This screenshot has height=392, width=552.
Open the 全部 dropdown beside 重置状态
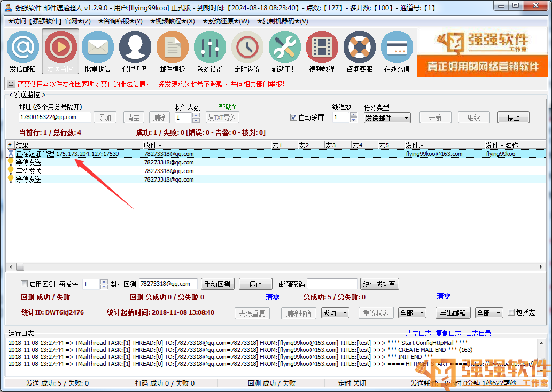click(x=412, y=313)
